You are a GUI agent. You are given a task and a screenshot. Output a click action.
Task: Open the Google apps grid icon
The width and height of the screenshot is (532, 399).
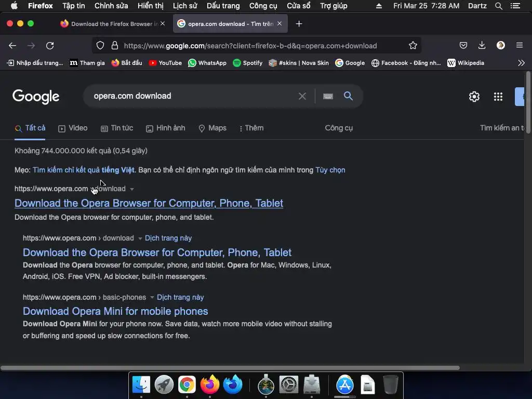point(498,97)
